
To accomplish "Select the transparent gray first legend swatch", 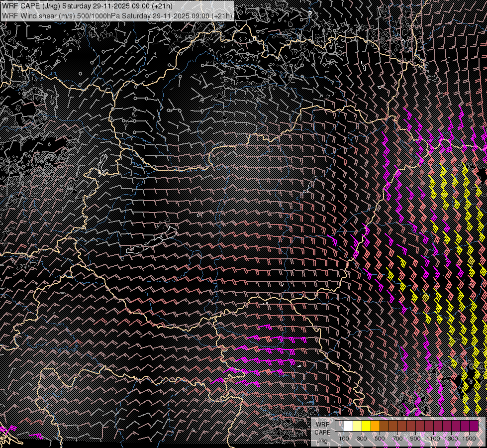I will [x=339, y=426].
